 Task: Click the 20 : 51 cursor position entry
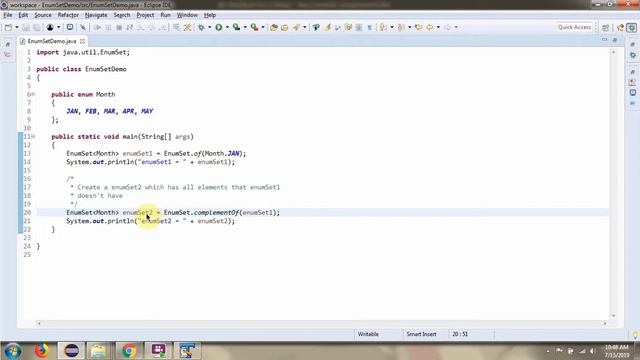[x=460, y=334]
